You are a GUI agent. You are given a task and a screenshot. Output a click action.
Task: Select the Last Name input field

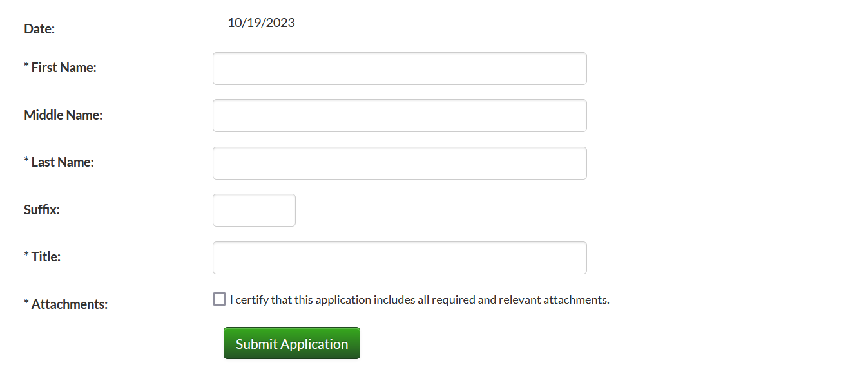click(400, 163)
